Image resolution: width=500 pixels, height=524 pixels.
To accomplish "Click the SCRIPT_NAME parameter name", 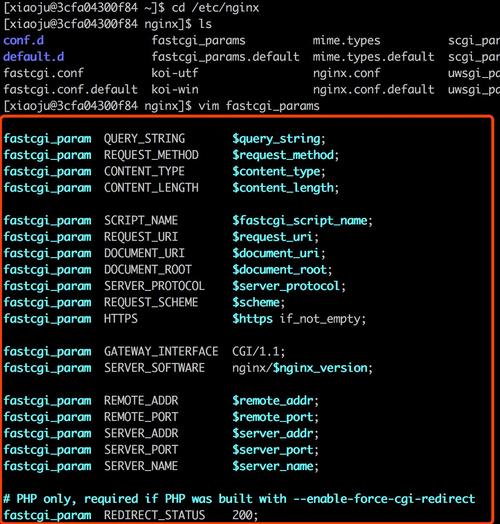I will [x=141, y=221].
